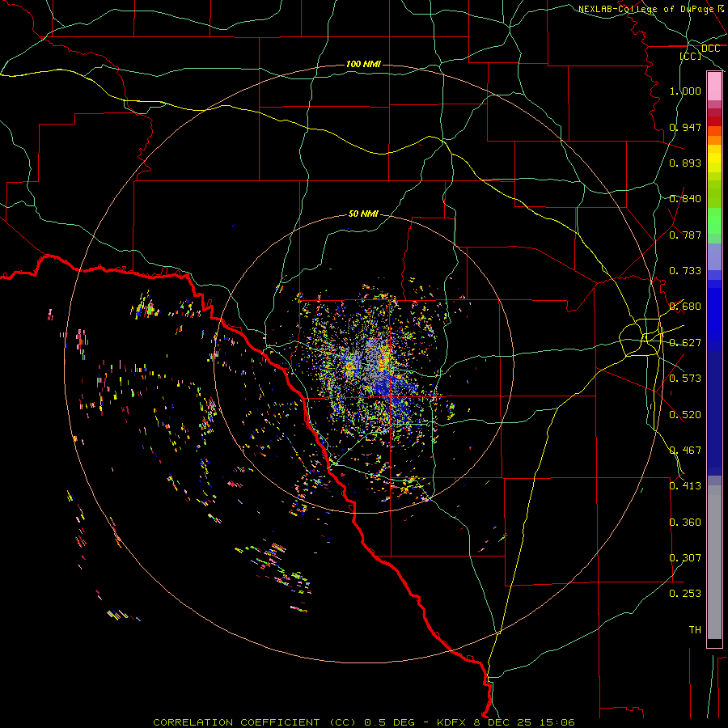
Task: Click the 0.840 color scale value
Action: pos(685,199)
